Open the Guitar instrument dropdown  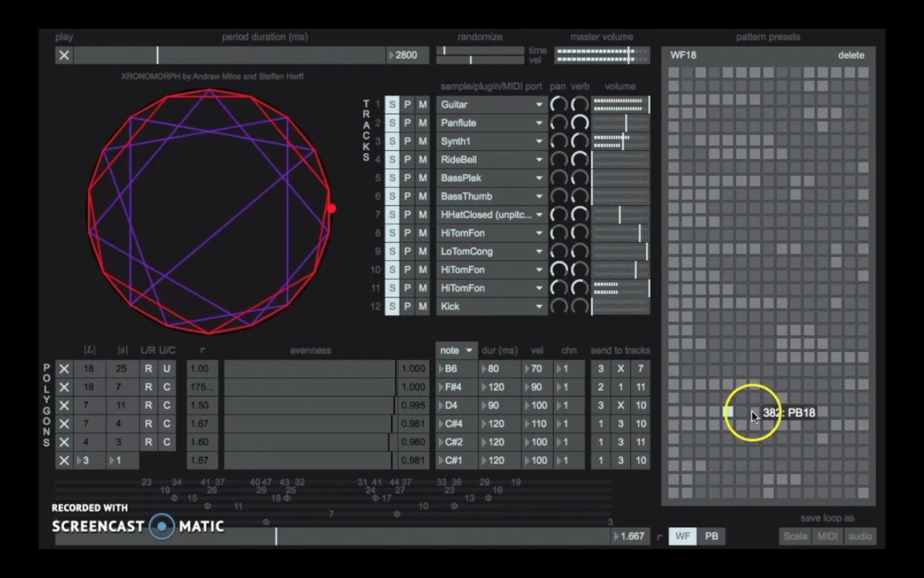[492, 104]
